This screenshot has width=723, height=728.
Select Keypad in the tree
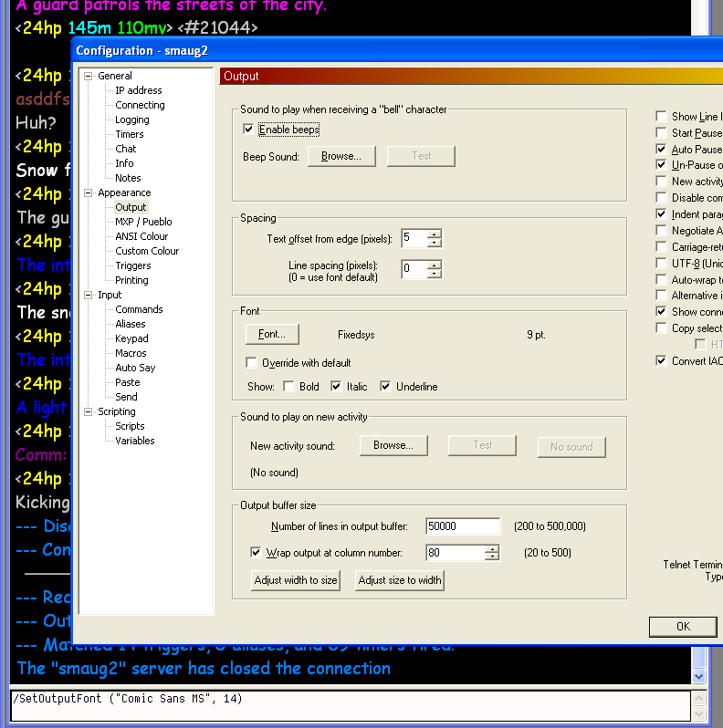coord(131,338)
